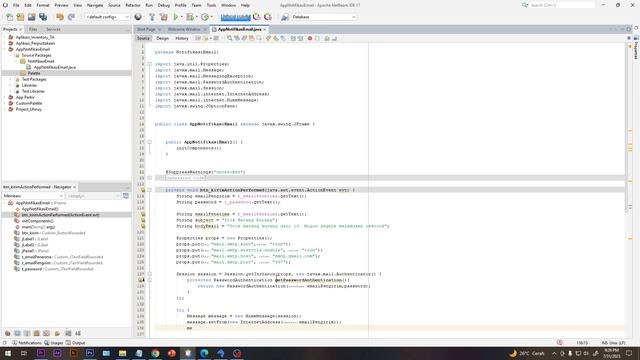The image size is (640, 360).
Task: Switch to the Start Page tab
Action: coord(146,29)
